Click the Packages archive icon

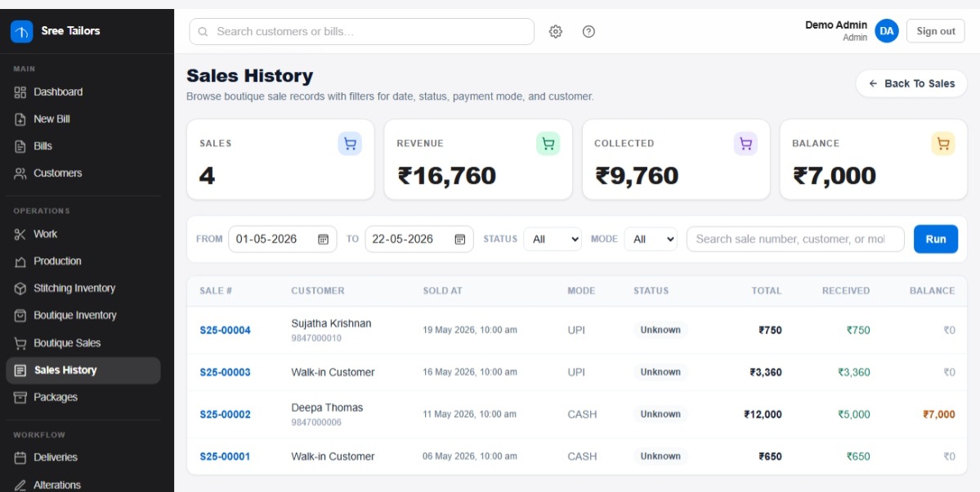click(20, 397)
